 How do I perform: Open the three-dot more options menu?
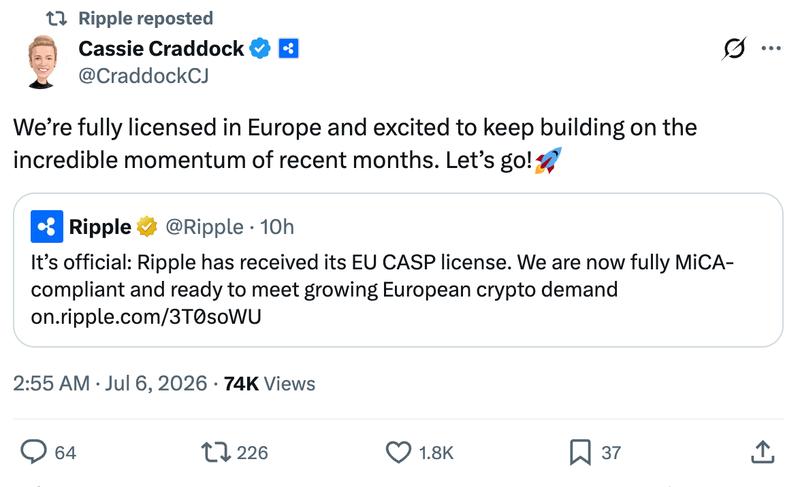(x=771, y=48)
